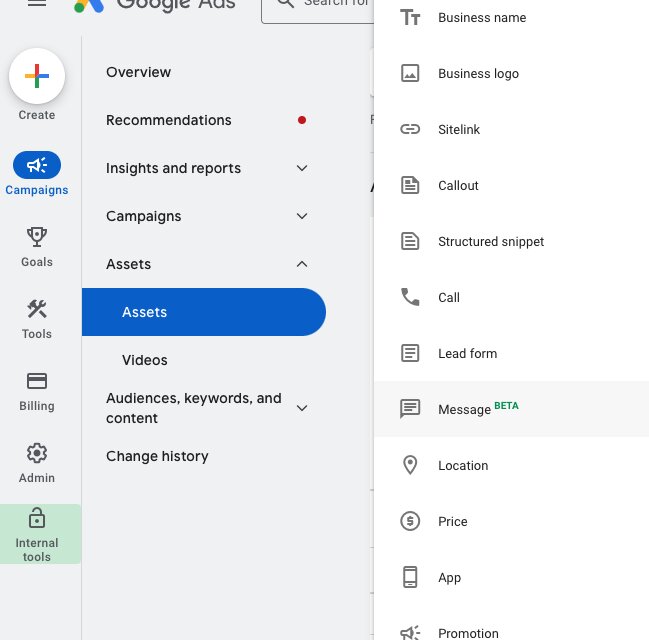The height and width of the screenshot is (640, 649).
Task: Open the Goals trophy icon
Action: coord(37,237)
